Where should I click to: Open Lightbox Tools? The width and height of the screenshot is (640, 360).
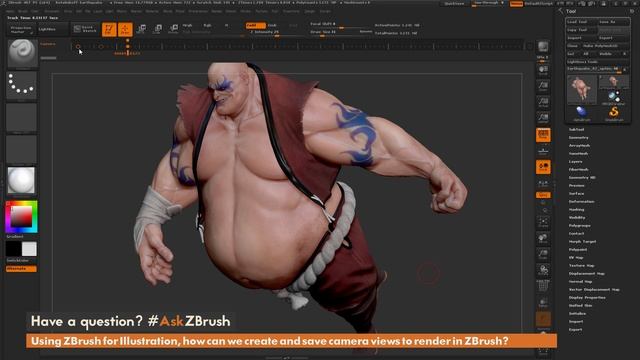[x=598, y=62]
